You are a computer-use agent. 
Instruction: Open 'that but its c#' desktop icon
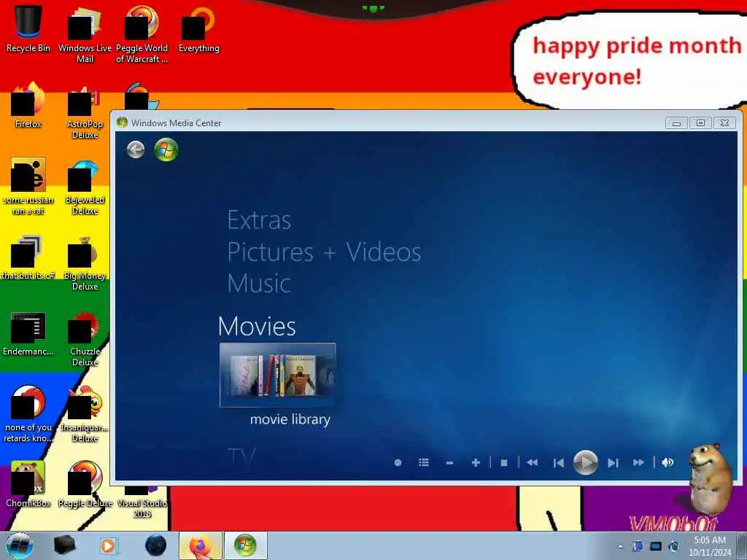[x=28, y=257]
